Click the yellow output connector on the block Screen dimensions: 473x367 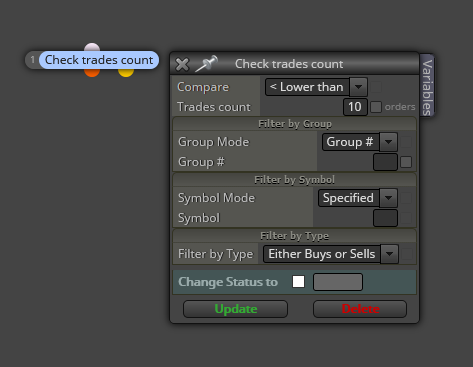click(126, 73)
